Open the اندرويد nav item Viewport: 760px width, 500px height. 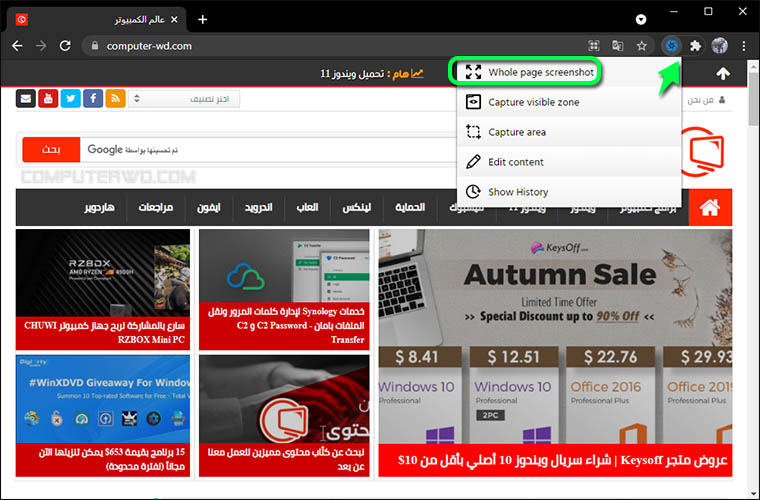pos(258,207)
